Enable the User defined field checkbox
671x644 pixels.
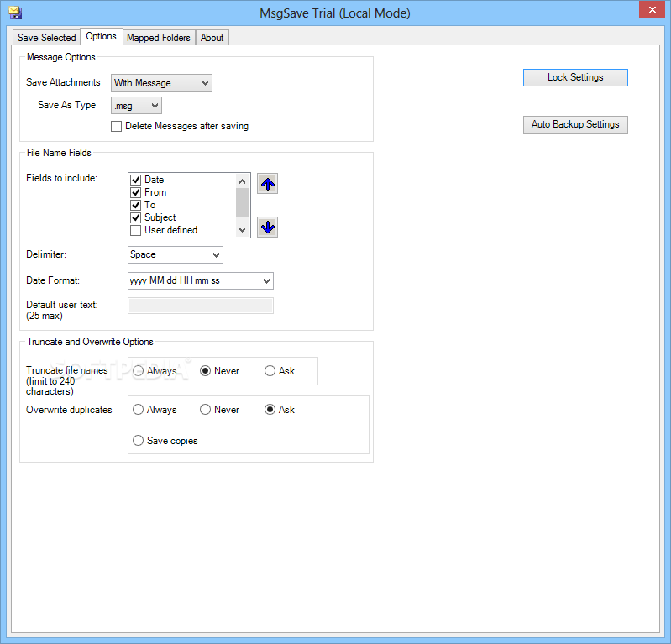click(x=136, y=230)
